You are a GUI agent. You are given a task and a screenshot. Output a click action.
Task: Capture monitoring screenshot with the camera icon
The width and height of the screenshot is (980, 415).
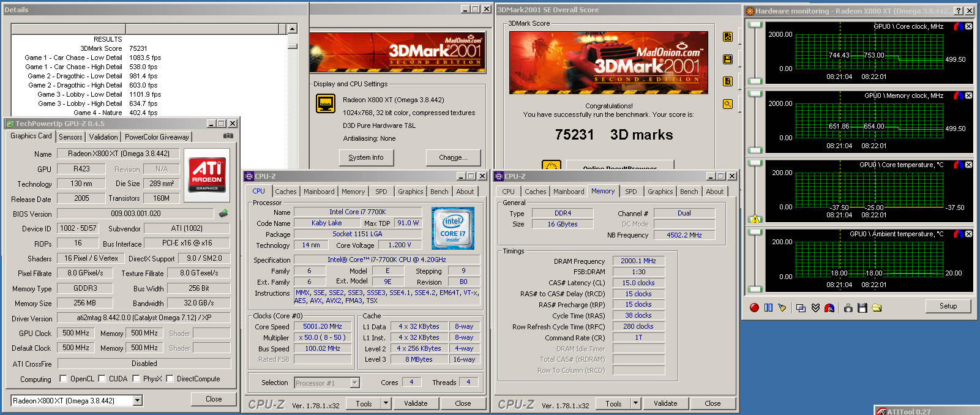coord(848,307)
